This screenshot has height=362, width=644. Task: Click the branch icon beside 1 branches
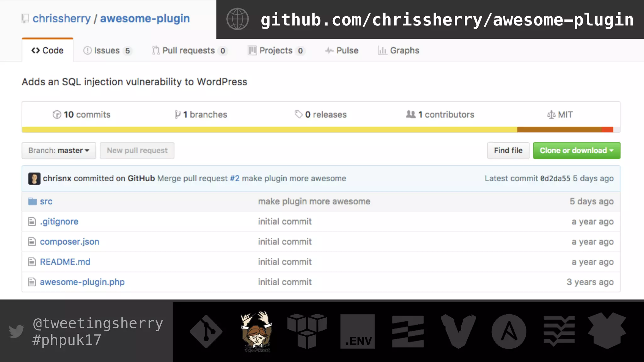(x=178, y=115)
